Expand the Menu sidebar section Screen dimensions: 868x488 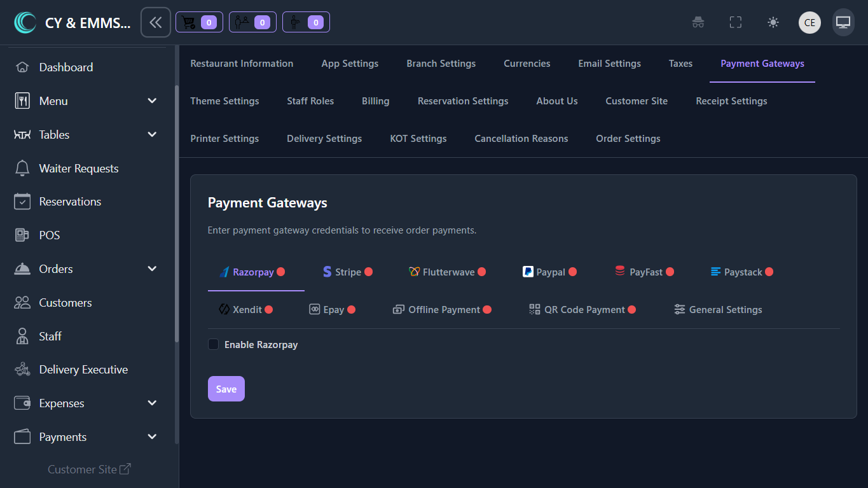click(151, 101)
